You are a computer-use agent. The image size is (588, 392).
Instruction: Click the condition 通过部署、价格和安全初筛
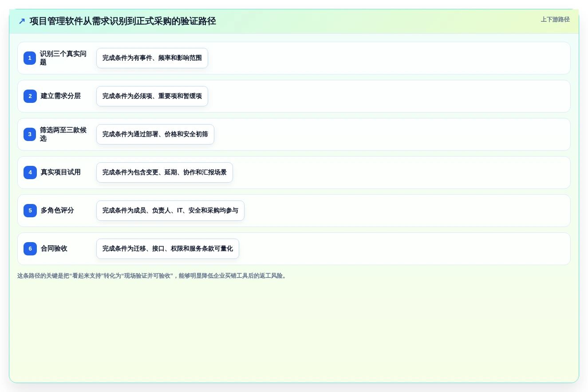pyautogui.click(x=155, y=134)
